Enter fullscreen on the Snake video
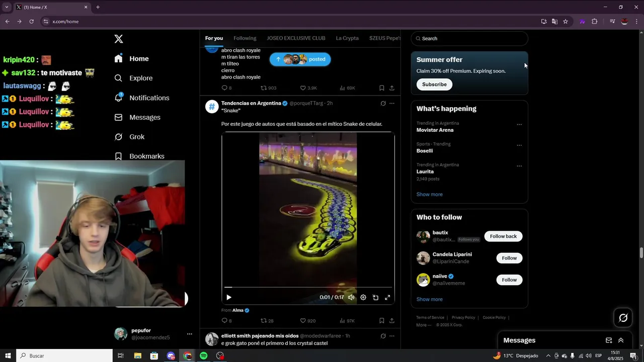The width and height of the screenshot is (644, 362). (387, 297)
